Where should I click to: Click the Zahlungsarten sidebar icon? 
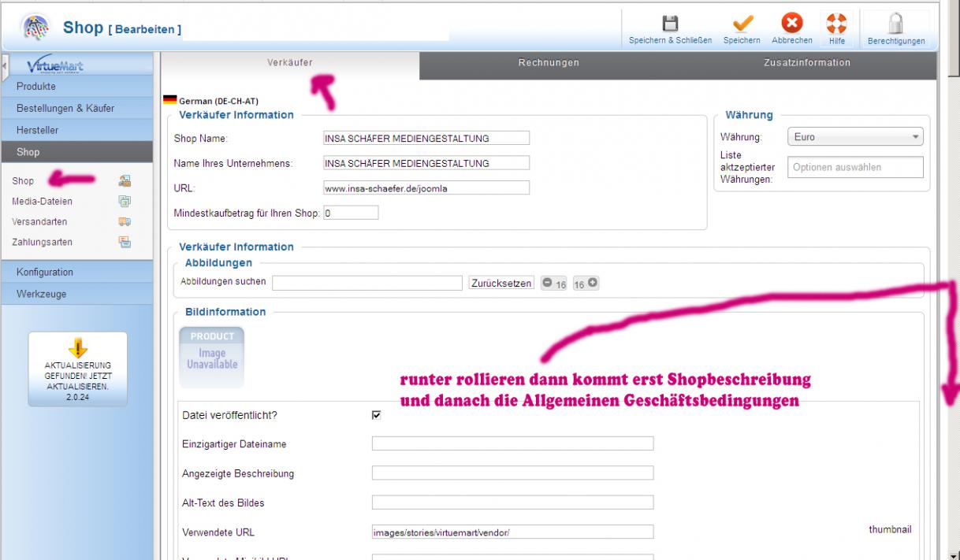tap(124, 243)
